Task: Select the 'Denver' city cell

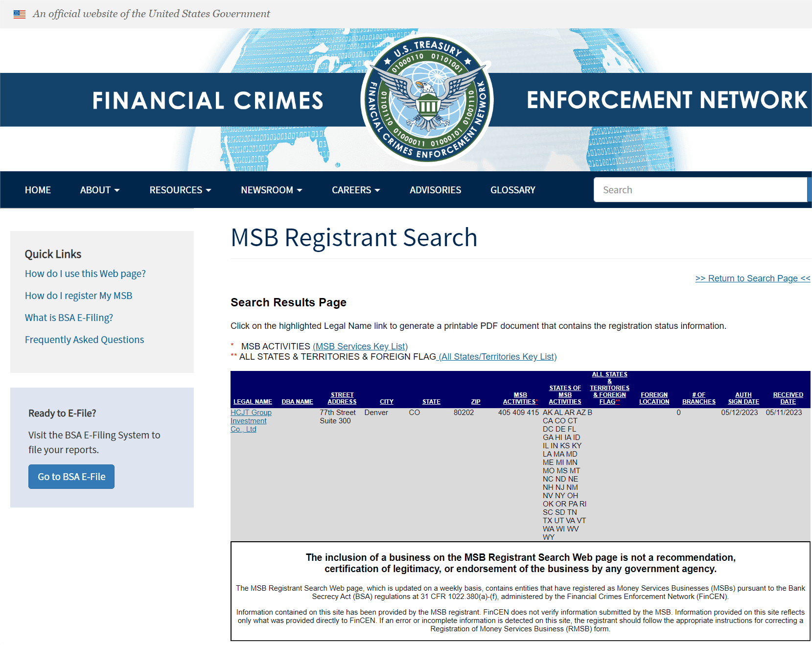Action: pos(376,413)
